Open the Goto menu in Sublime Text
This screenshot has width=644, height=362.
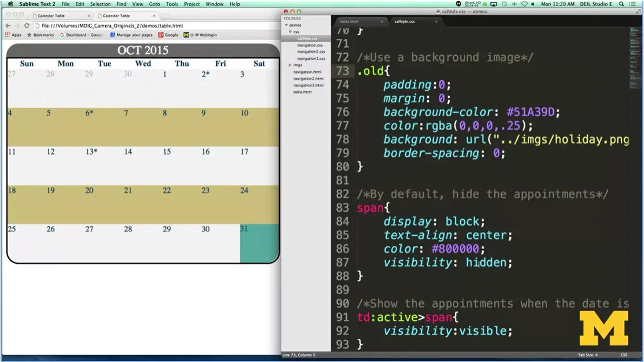pos(155,4)
